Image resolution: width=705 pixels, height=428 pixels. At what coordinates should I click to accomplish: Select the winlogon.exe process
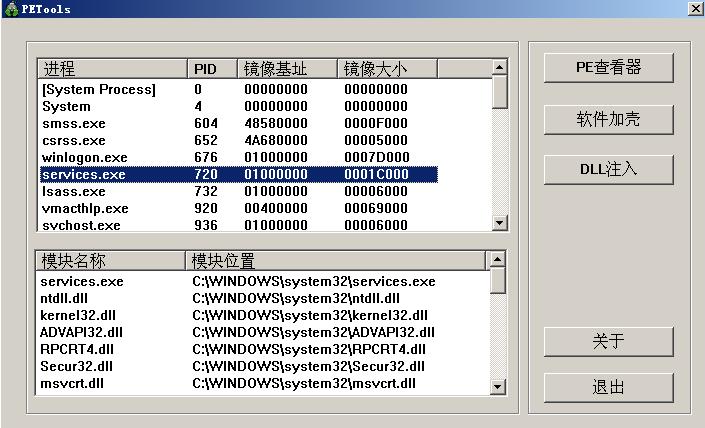pos(238,158)
